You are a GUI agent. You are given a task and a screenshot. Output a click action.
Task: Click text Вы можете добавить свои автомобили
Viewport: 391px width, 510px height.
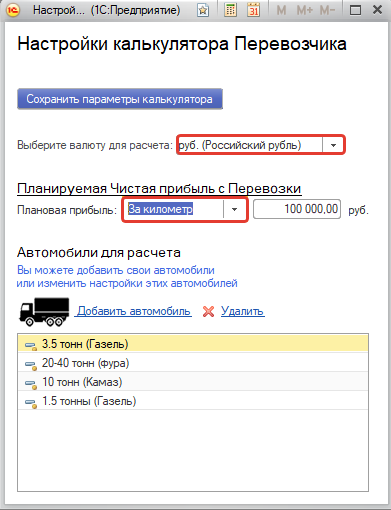[x=116, y=270]
